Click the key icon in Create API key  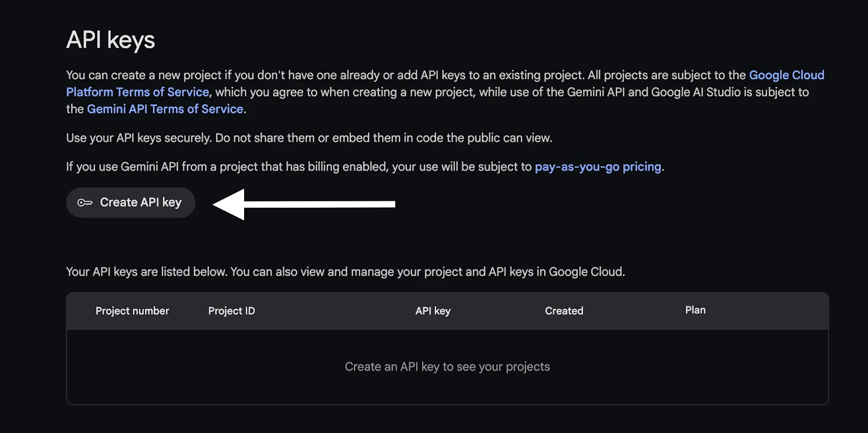(x=85, y=202)
